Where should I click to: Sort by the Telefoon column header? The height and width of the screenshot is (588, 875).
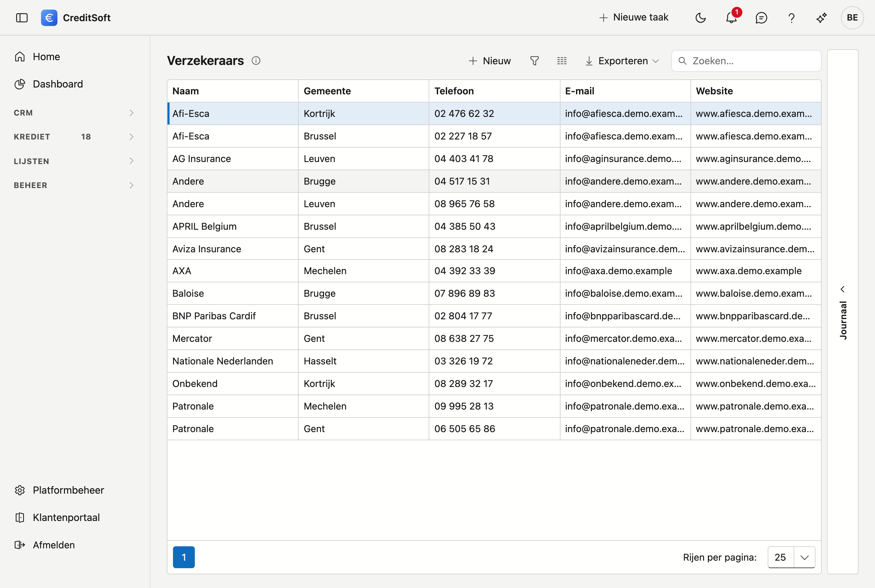coord(495,91)
